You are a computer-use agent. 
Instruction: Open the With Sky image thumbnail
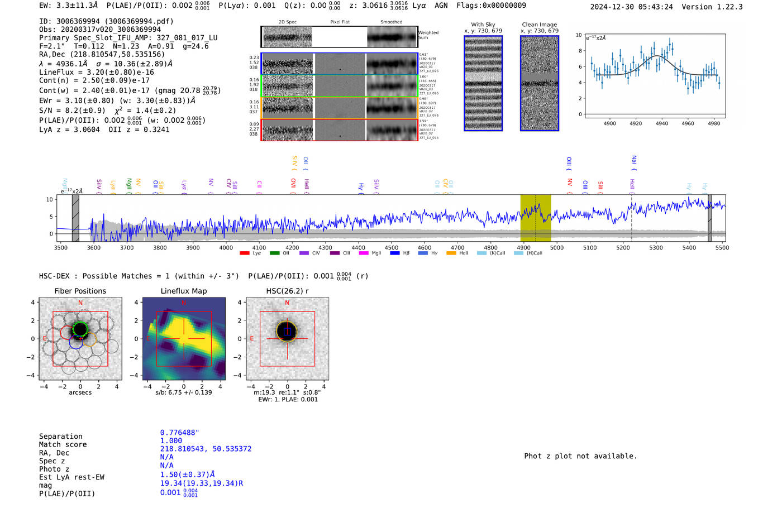pyautogui.click(x=483, y=83)
